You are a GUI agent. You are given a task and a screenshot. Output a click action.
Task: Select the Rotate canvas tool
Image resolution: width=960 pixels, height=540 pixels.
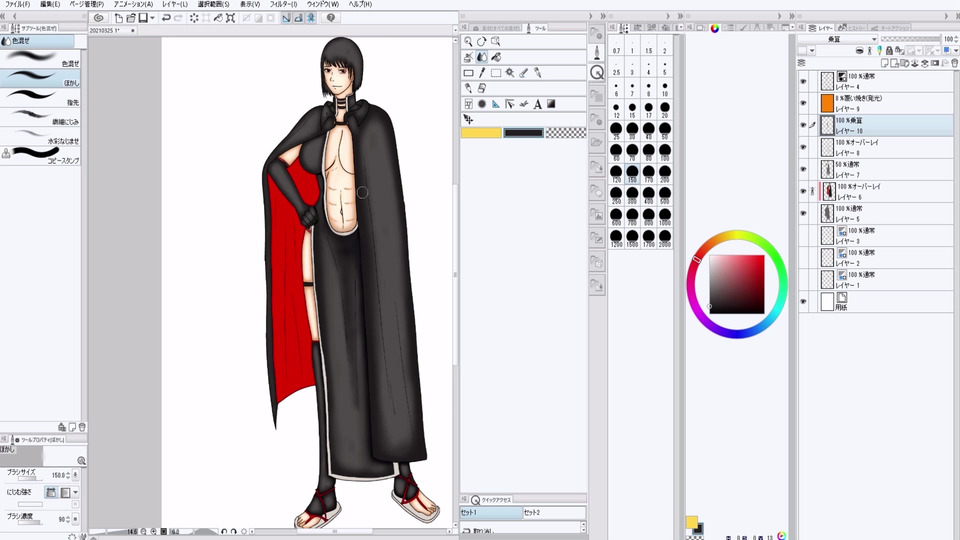(x=481, y=42)
